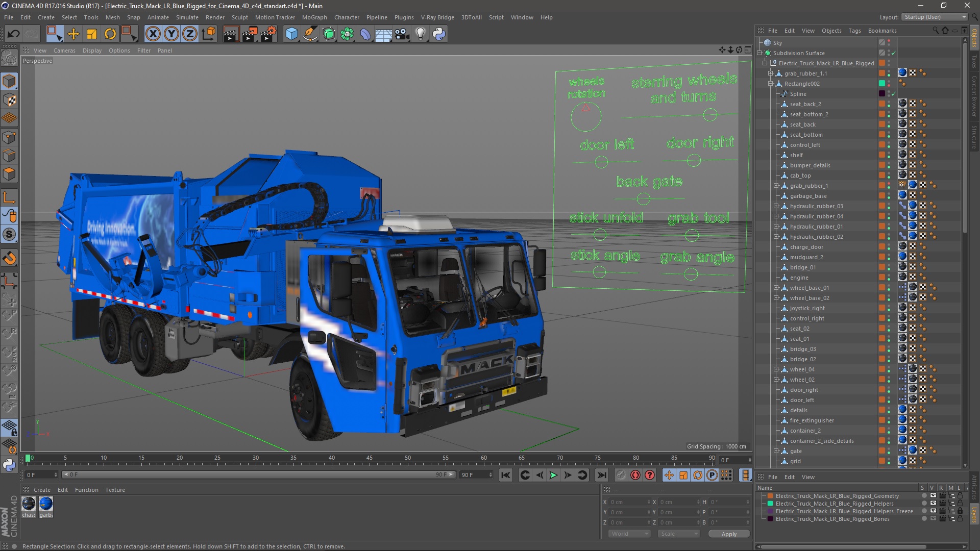Toggle Subdivision Surface enable checkmark
Screen dimensions: 980x551
[894, 53]
